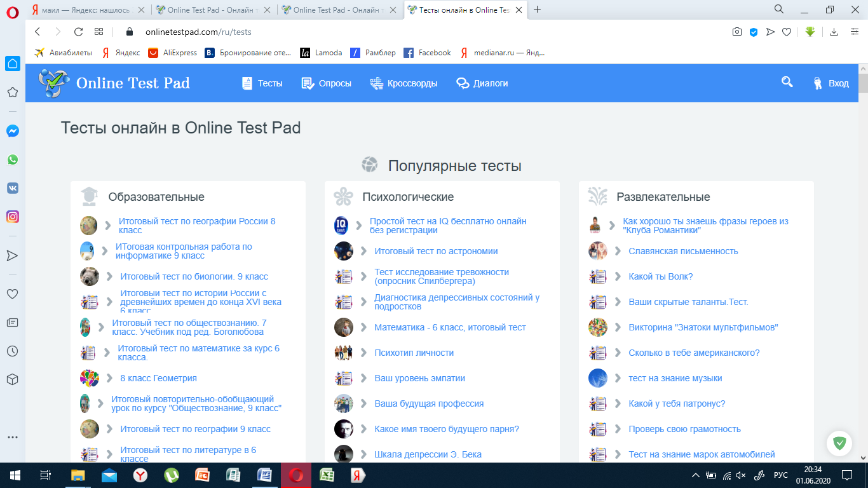Viewport: 868px width, 488px height.
Task: Open '8 класс Геометрия' test
Action: tap(159, 378)
